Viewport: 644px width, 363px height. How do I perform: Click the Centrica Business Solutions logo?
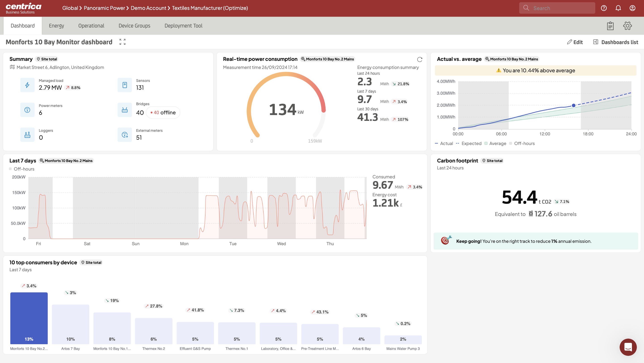pos(23,8)
